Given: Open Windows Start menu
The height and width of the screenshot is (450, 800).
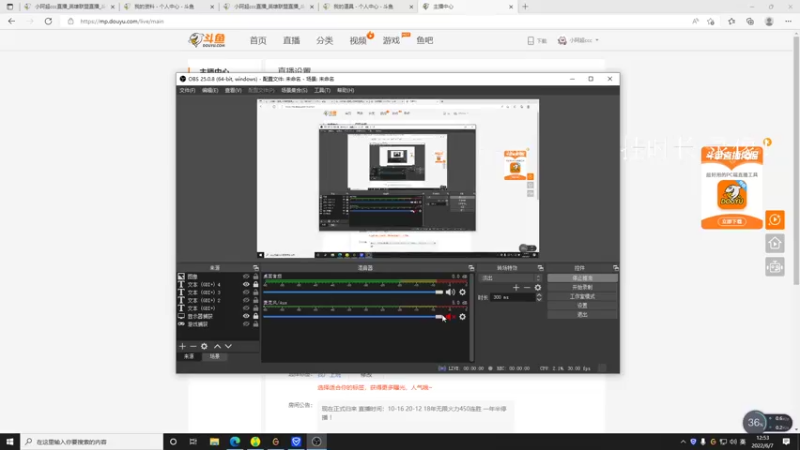Looking at the screenshot, I should [x=10, y=442].
